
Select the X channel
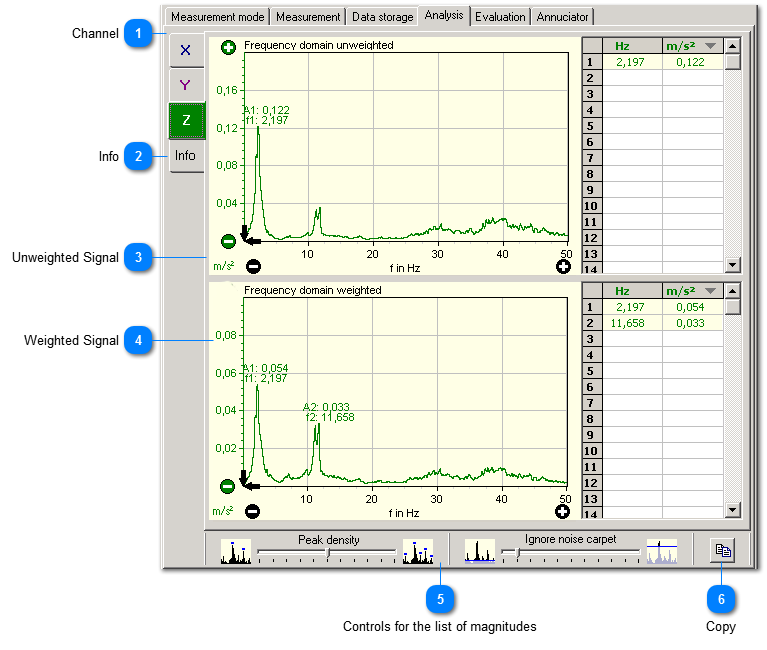click(186, 50)
